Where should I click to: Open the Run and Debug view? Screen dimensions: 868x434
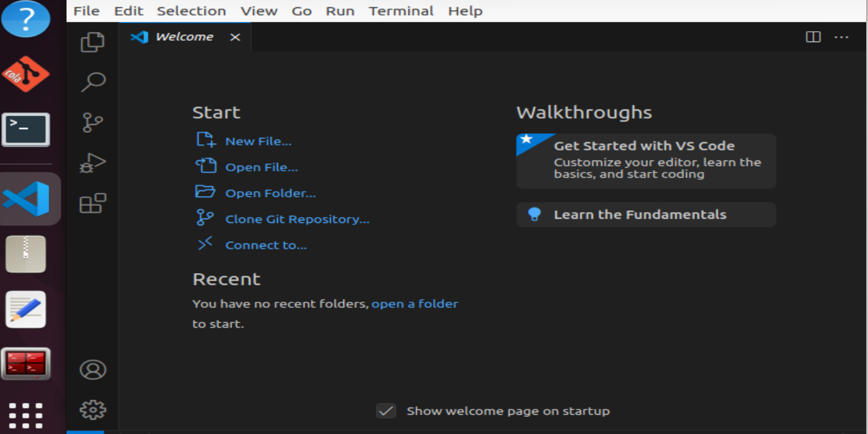coord(93,163)
